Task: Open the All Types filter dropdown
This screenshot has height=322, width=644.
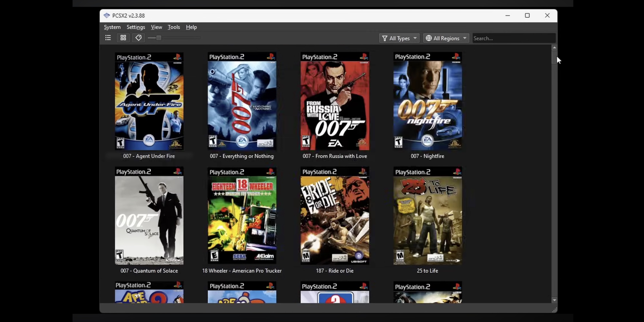Action: pos(399,38)
